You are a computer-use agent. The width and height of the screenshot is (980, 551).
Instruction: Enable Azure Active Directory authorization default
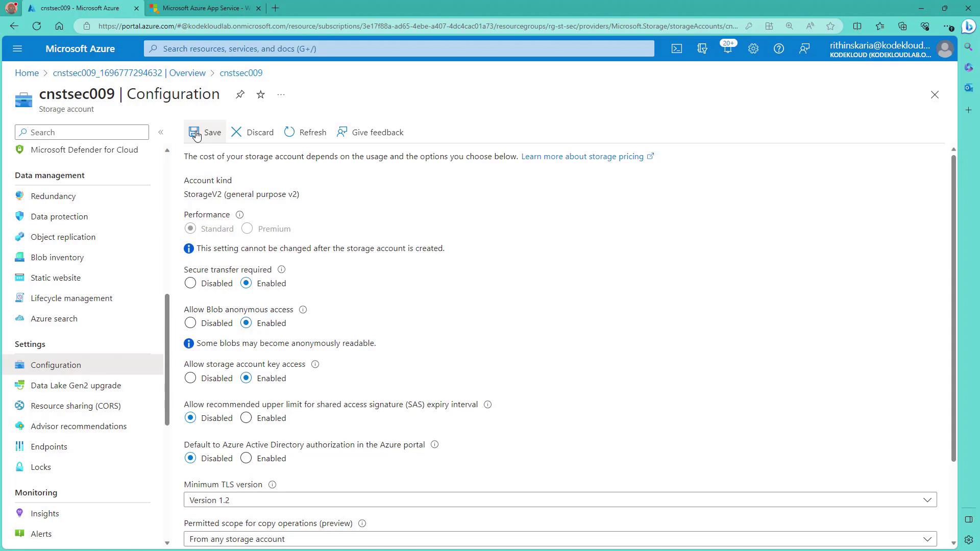point(246,458)
